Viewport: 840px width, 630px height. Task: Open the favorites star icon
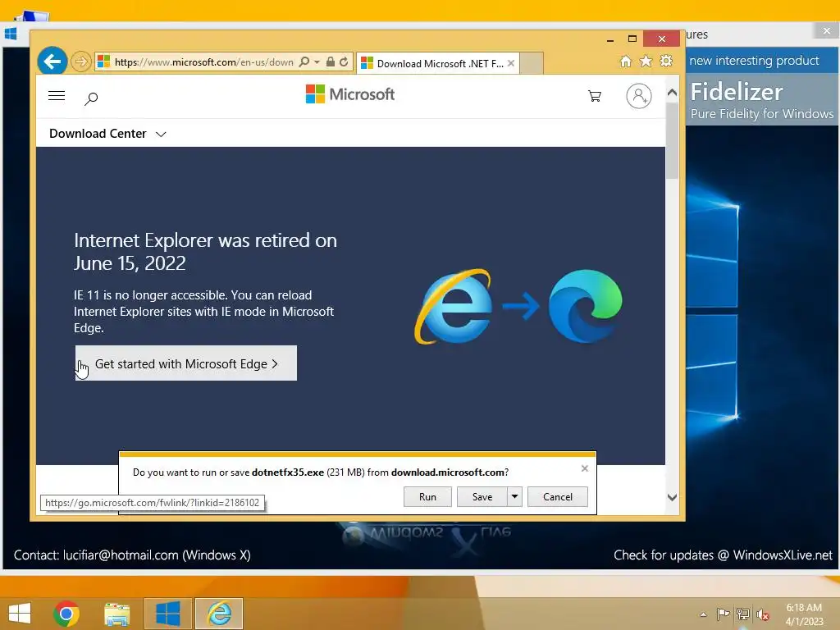646,61
